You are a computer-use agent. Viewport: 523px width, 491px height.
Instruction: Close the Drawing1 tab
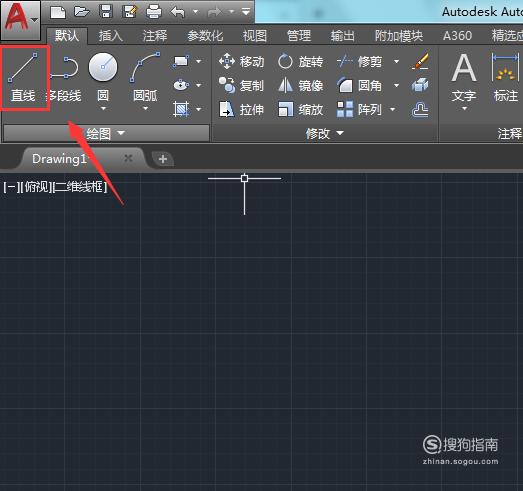128,158
